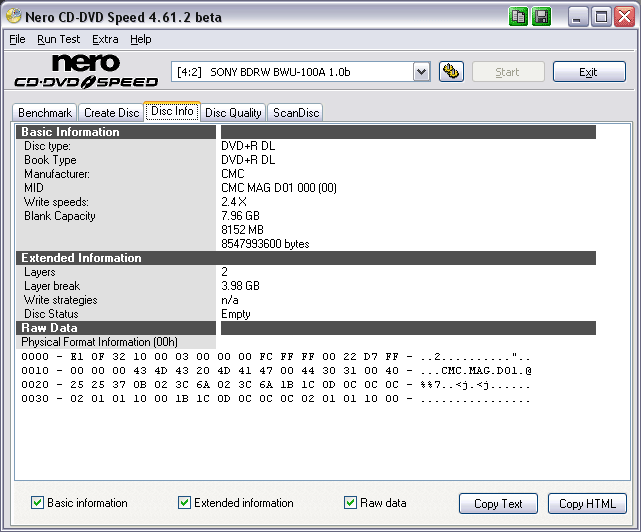
Task: Click the Write strategies value n/a
Action: [230, 300]
